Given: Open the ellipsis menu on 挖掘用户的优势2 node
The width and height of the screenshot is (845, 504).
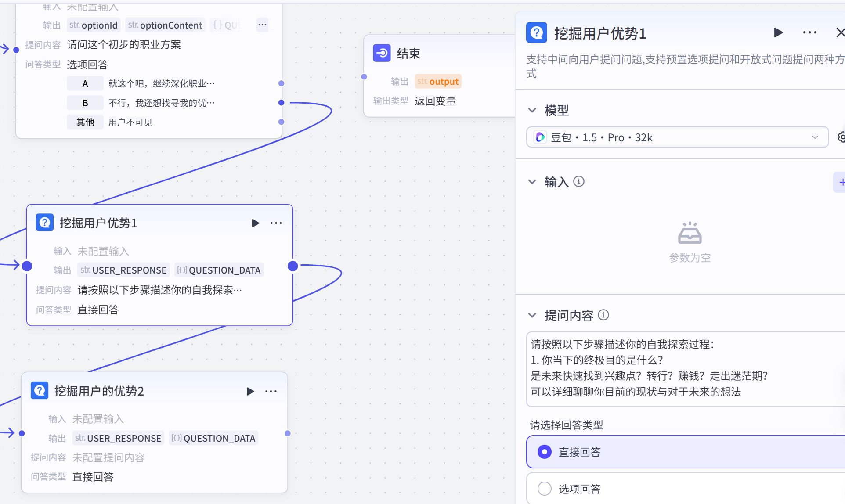Looking at the screenshot, I should 271,391.
